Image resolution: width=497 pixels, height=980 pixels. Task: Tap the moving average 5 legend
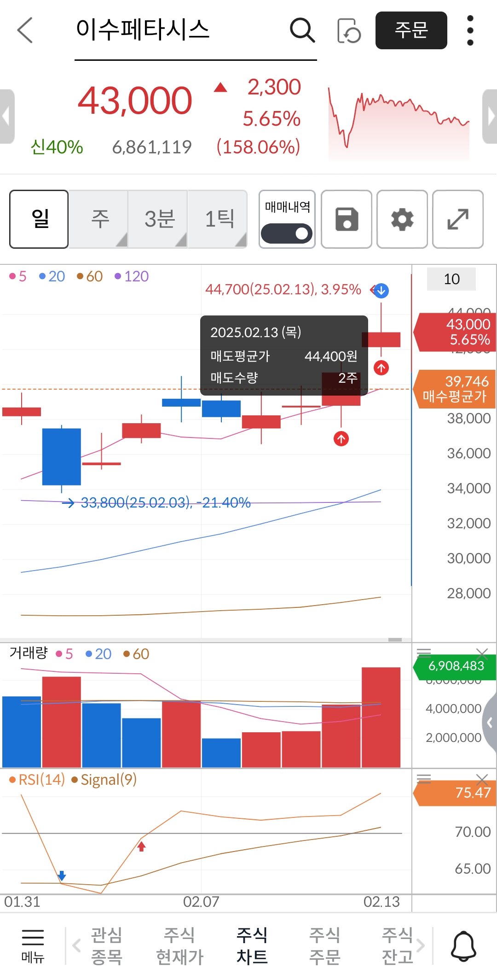coord(18,276)
